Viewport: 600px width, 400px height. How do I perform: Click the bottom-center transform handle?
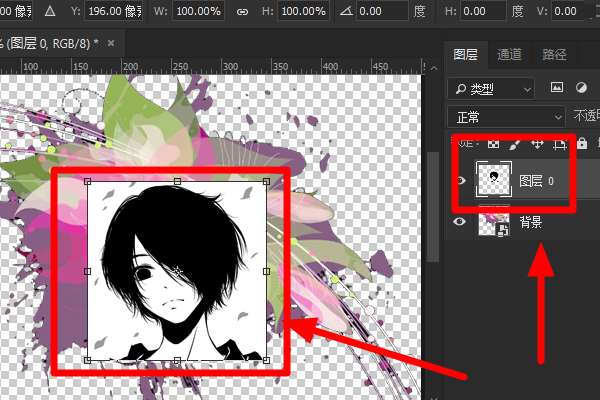pos(177,360)
